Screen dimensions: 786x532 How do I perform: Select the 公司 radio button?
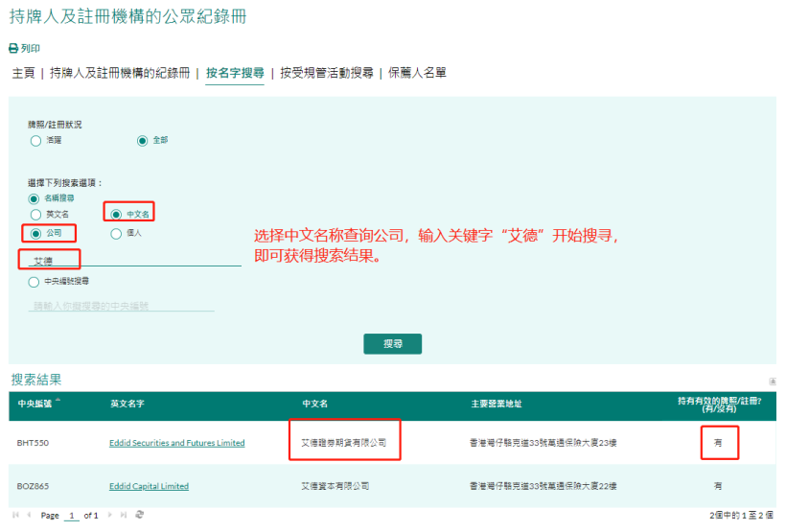coord(35,234)
